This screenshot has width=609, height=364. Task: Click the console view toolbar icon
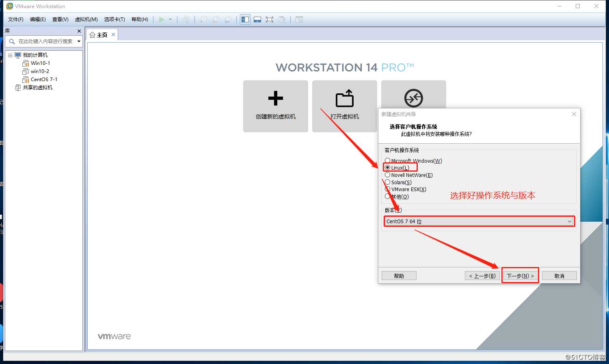click(299, 19)
